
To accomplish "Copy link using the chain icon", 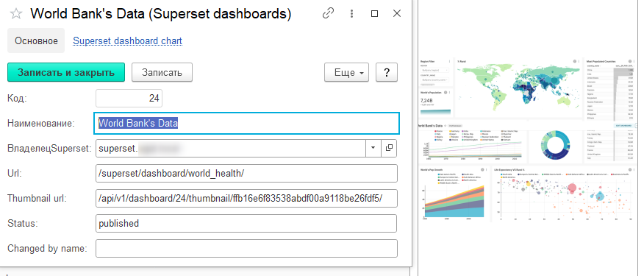I will click(328, 13).
